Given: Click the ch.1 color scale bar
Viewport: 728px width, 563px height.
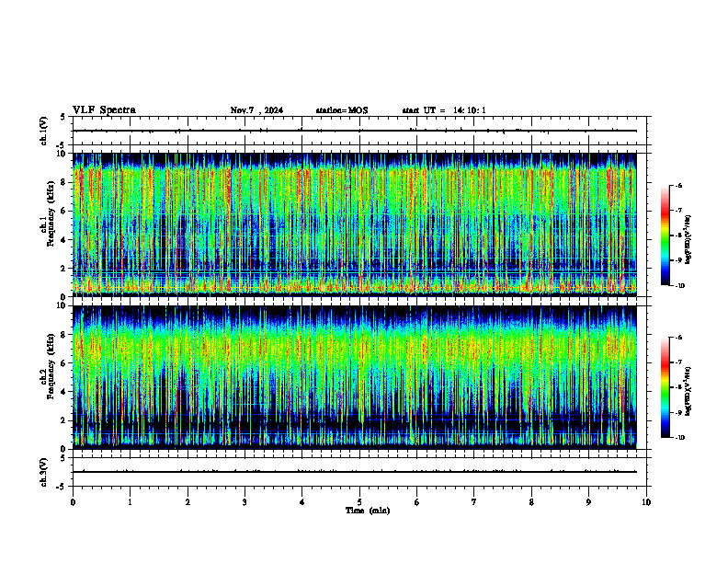Looking at the screenshot, I should coord(665,236).
